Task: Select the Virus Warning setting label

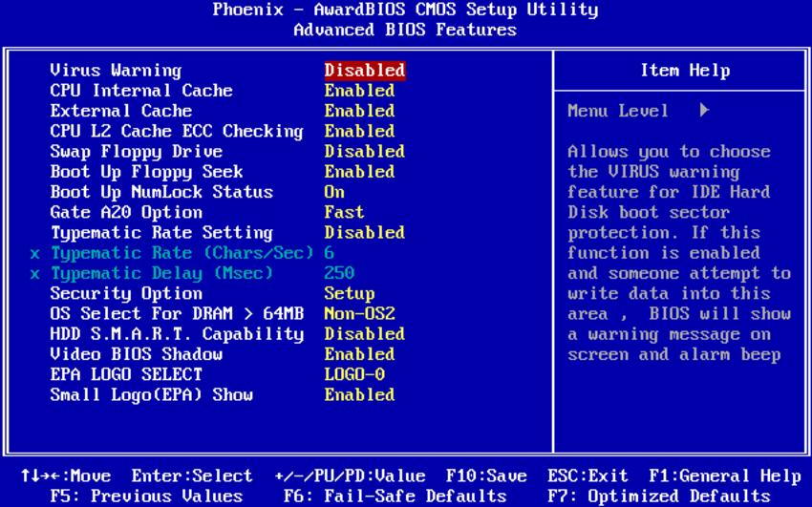Action: coord(116,71)
